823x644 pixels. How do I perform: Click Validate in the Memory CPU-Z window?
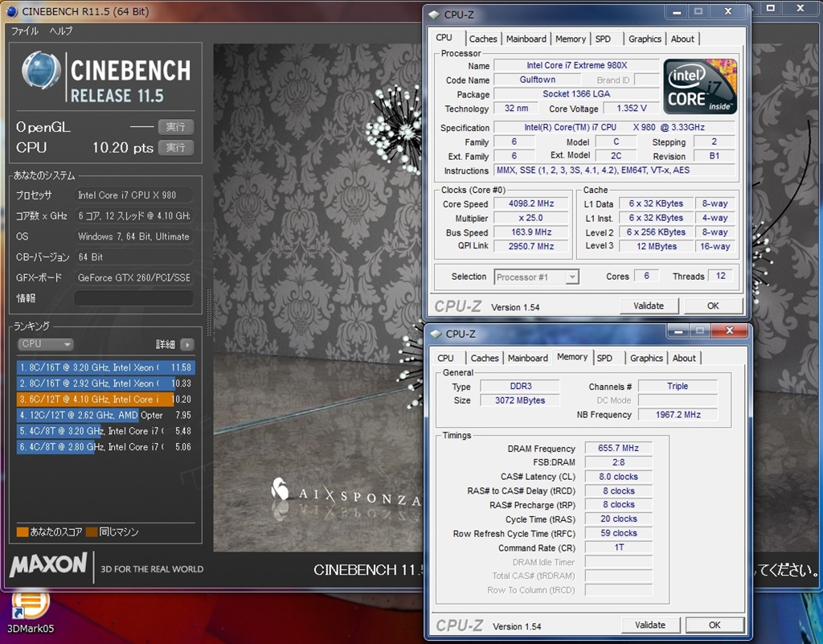coord(649,625)
